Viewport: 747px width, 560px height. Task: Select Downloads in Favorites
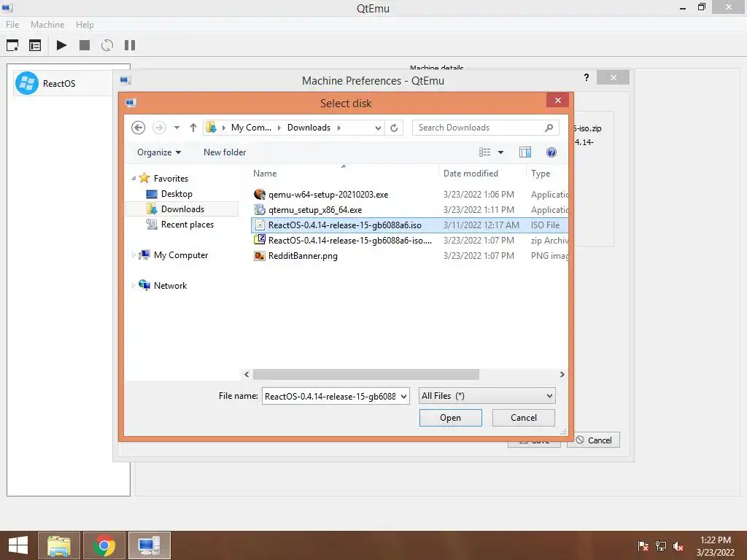182,209
